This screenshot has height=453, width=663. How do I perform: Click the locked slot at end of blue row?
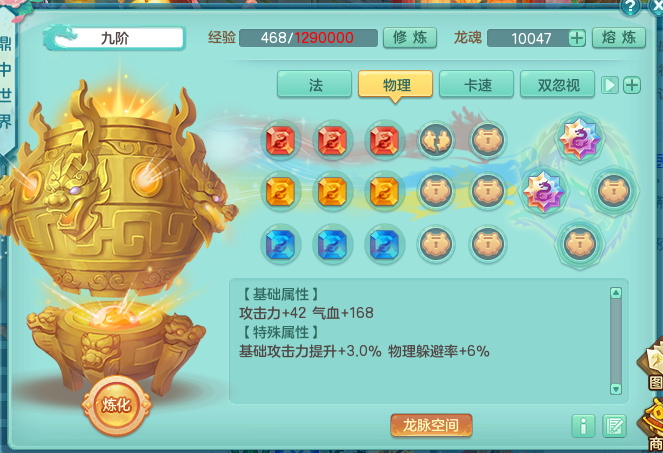tap(488, 244)
